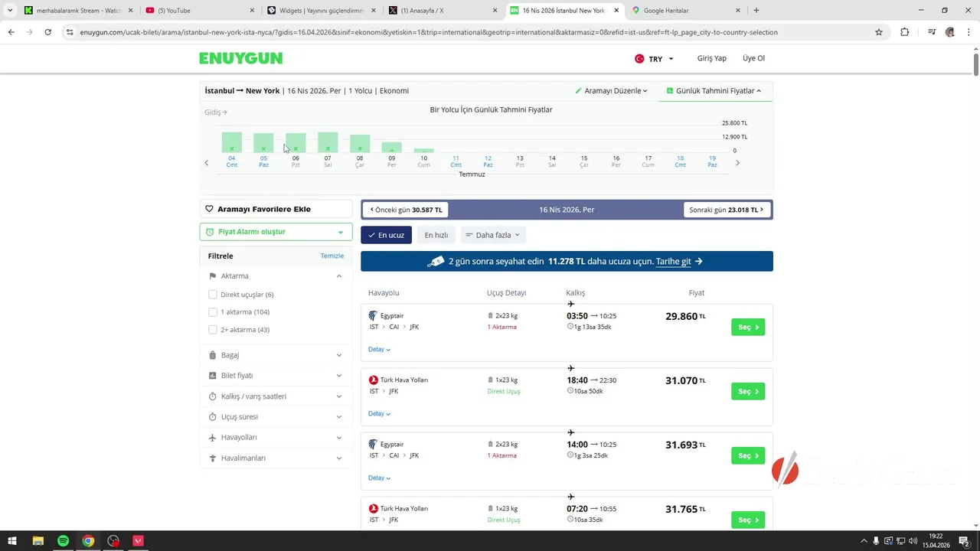Click the Aktarma flag icon
This screenshot has width=980, height=551.
(x=213, y=275)
